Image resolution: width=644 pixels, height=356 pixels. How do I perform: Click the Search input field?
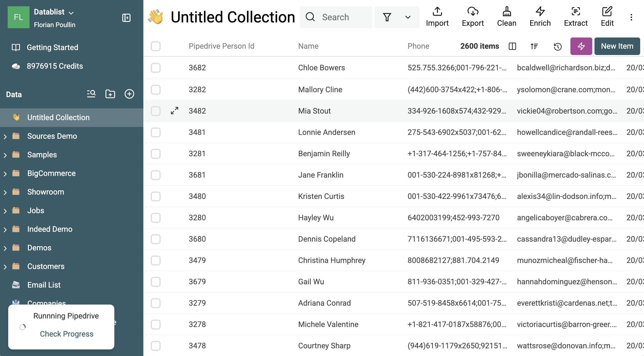[x=336, y=17]
